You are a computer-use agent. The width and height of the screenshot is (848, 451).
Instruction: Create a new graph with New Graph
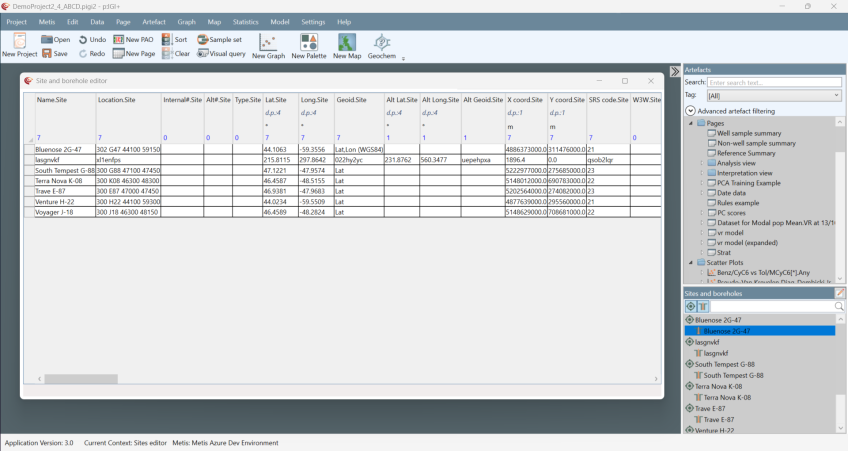point(268,43)
